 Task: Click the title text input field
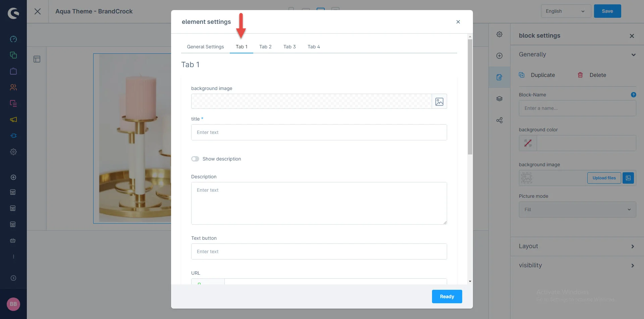click(319, 132)
